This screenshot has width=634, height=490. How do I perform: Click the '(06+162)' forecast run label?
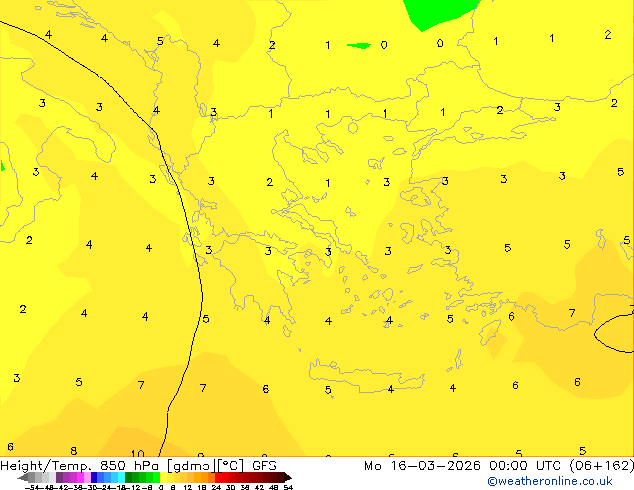pos(602,466)
